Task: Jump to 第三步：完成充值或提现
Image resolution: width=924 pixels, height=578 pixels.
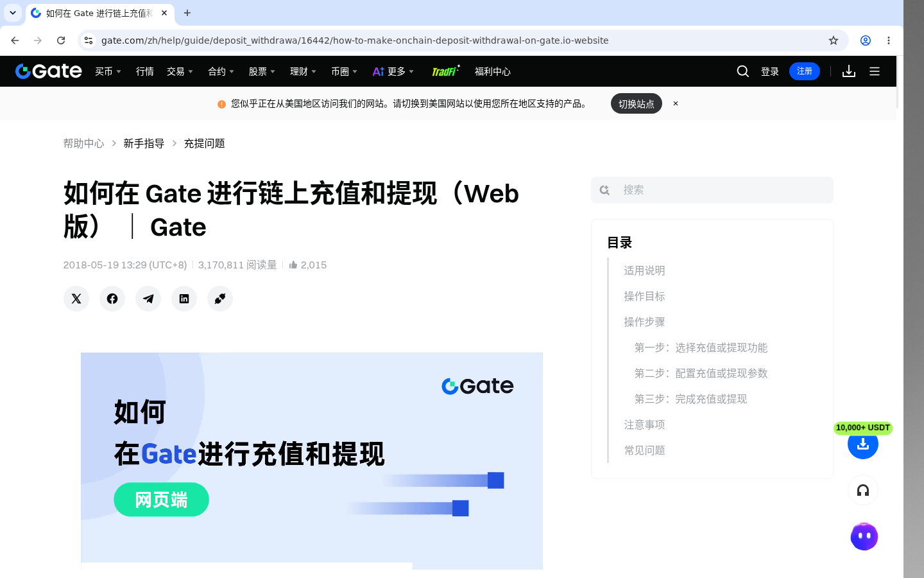Action: [x=690, y=399]
